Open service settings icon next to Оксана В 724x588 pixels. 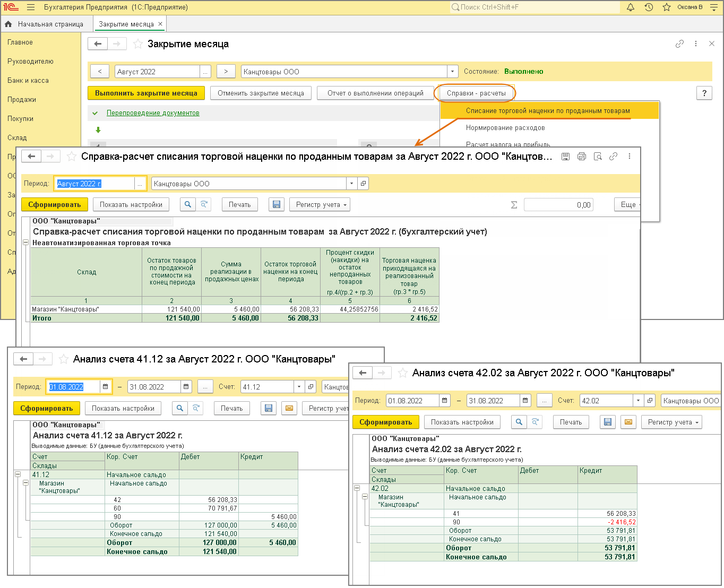713,7
